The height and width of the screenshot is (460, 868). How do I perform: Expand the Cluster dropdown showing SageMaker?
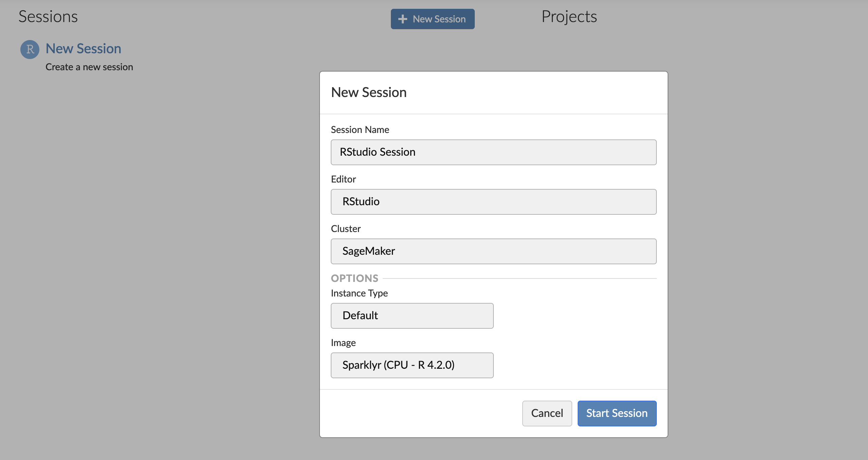point(493,251)
